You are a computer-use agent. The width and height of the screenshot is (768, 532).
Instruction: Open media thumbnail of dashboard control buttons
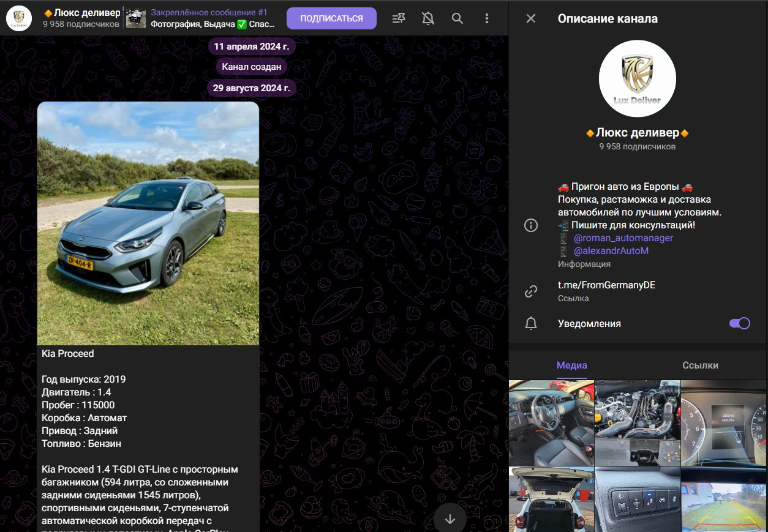(638, 500)
